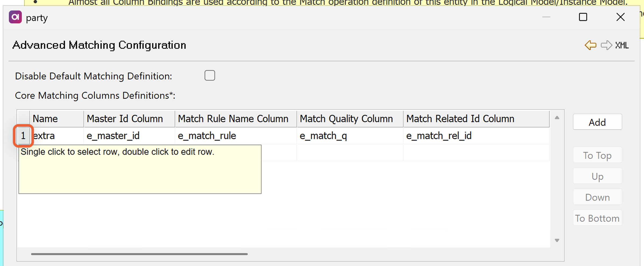The height and width of the screenshot is (266, 644).
Task: Click the To Top button
Action: coord(597,155)
